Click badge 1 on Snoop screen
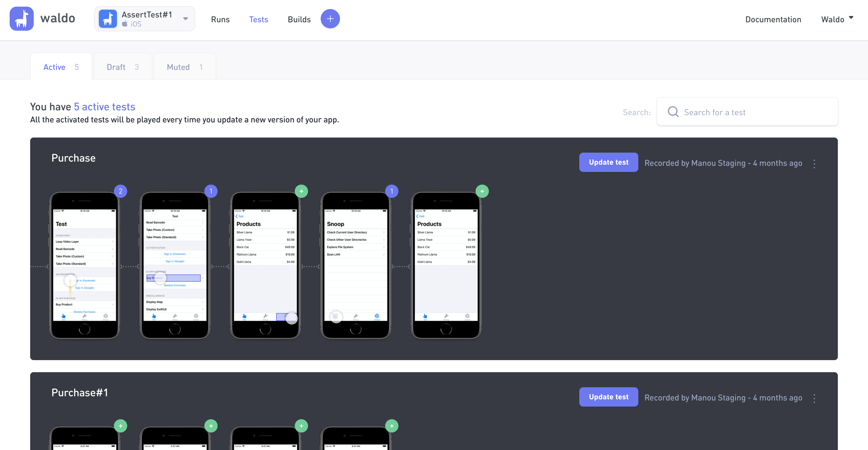Screen dimensions: 868x450 point(392,191)
